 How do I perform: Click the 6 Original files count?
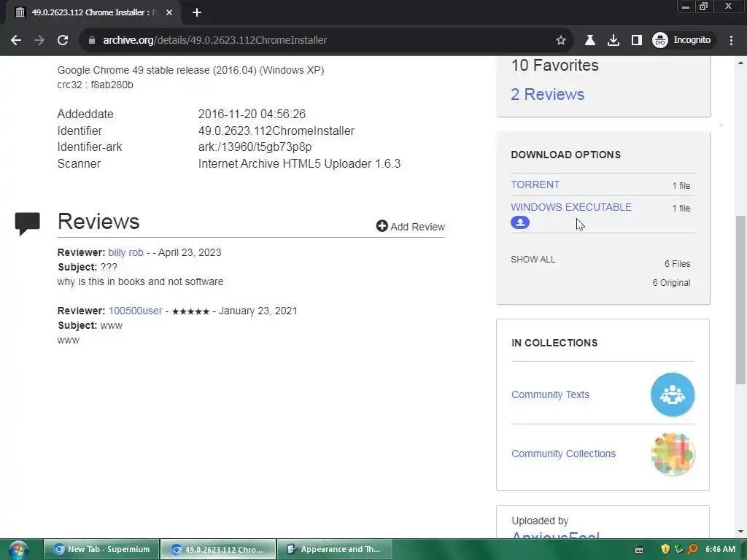point(671,283)
